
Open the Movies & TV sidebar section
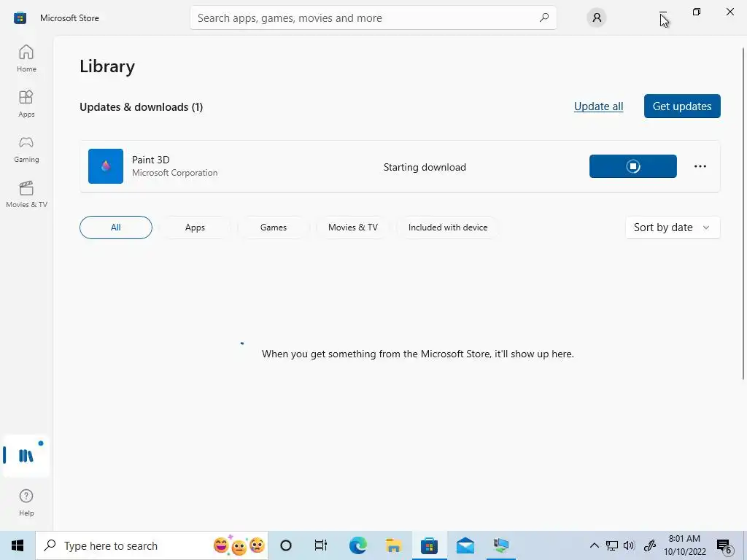tap(26, 194)
